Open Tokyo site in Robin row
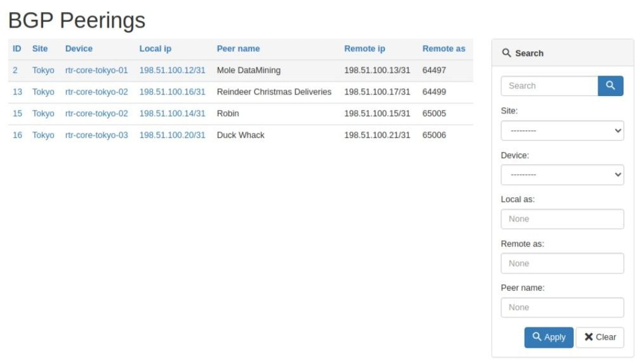The width and height of the screenshot is (644, 363). (43, 113)
